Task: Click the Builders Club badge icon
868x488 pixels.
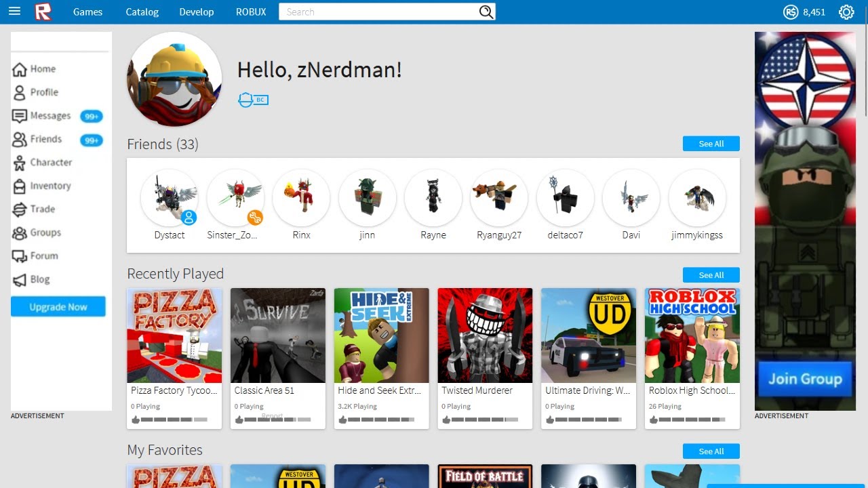Action: (253, 100)
